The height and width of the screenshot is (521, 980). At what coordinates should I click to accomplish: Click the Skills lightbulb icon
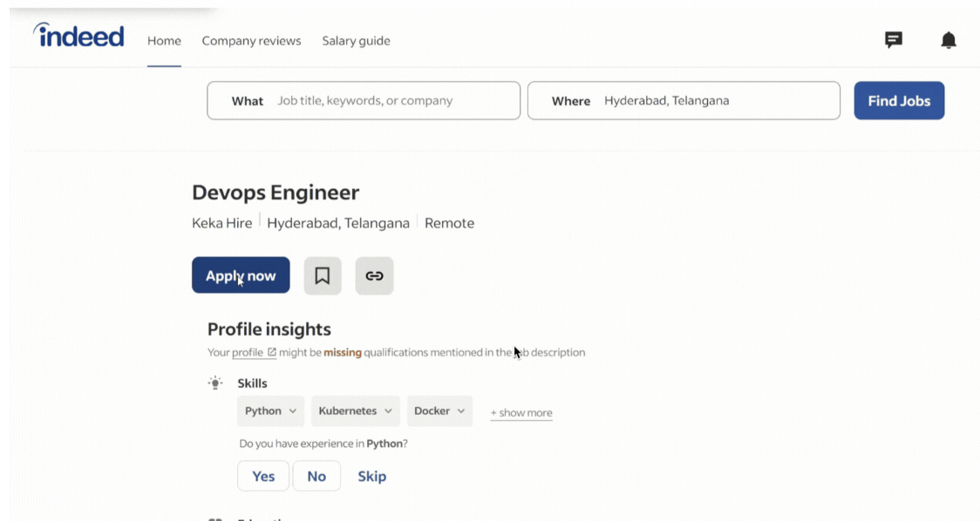click(215, 383)
